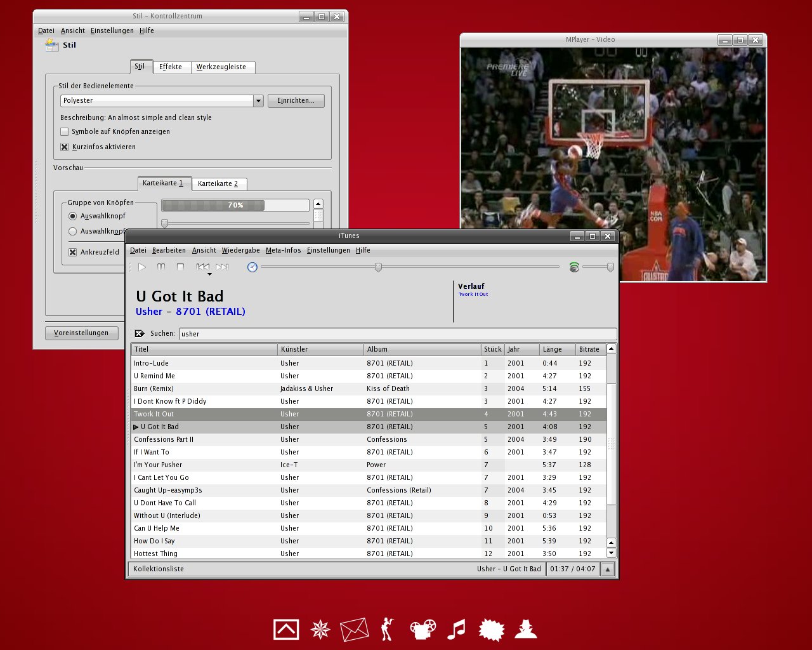Click the Stil module icon in Kontrollzentrum
The width and height of the screenshot is (812, 650).
click(51, 45)
